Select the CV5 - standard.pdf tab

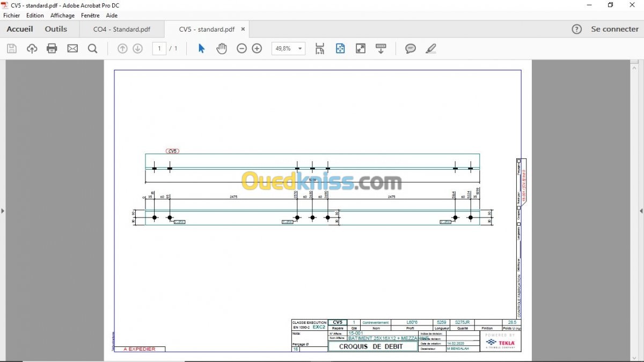207,29
